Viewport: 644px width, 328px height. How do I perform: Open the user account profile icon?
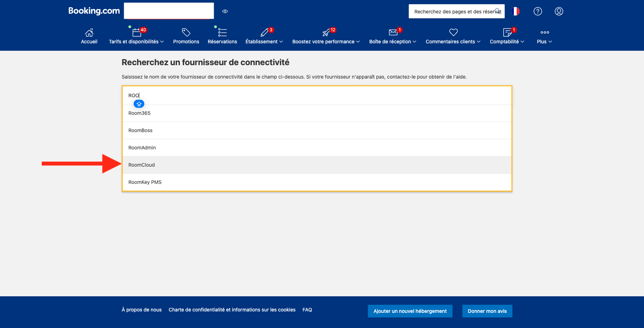tap(559, 11)
